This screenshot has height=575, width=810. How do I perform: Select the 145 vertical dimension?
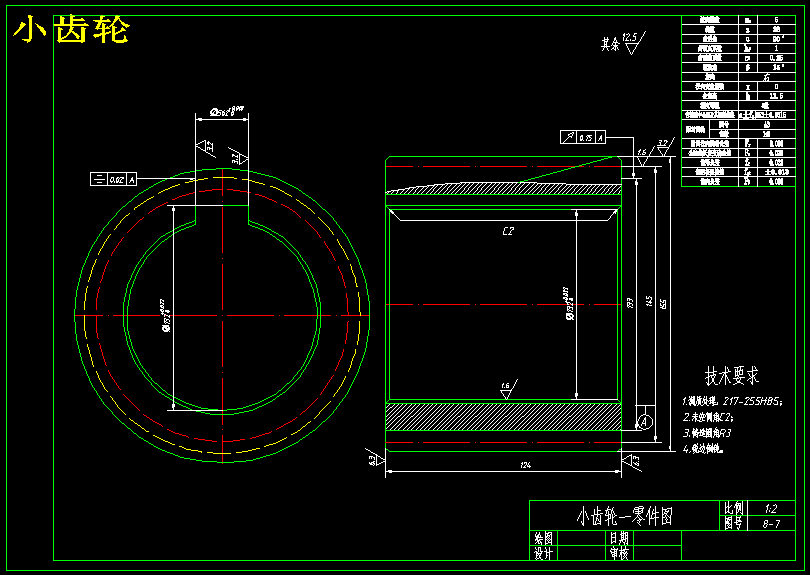(649, 301)
